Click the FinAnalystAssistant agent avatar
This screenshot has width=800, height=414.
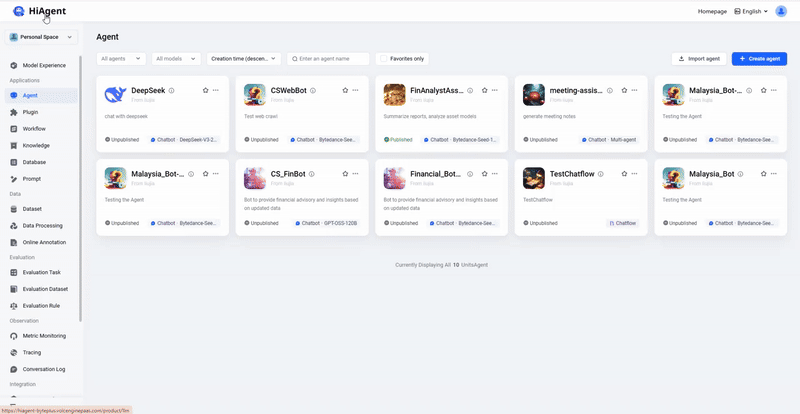point(394,94)
